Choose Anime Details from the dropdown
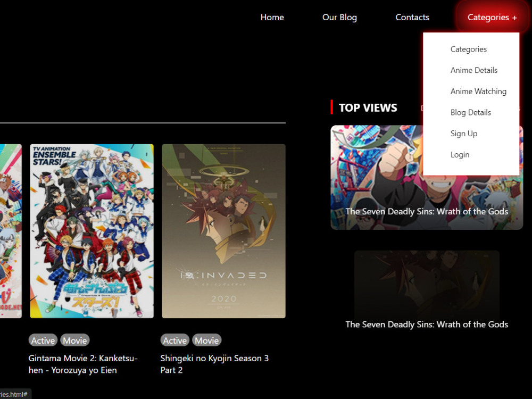 pyautogui.click(x=473, y=70)
